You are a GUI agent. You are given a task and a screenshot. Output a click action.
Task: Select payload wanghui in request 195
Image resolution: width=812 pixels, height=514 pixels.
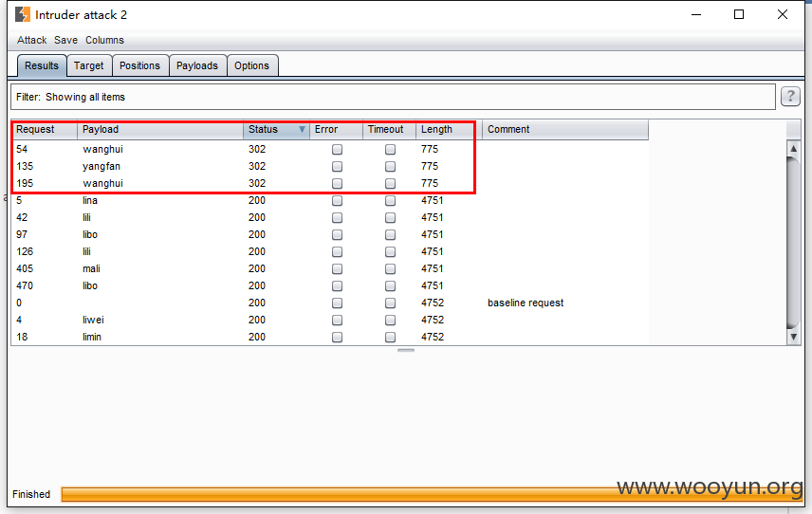(103, 183)
